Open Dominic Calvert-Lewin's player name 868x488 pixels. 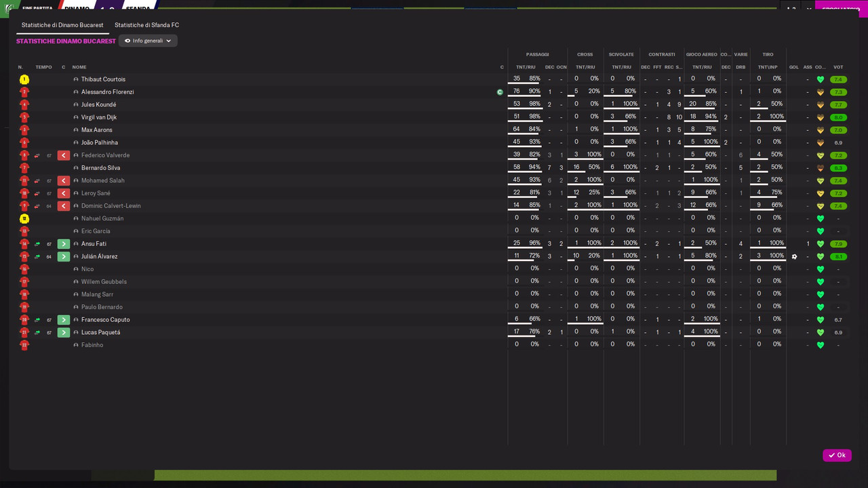[x=111, y=206]
